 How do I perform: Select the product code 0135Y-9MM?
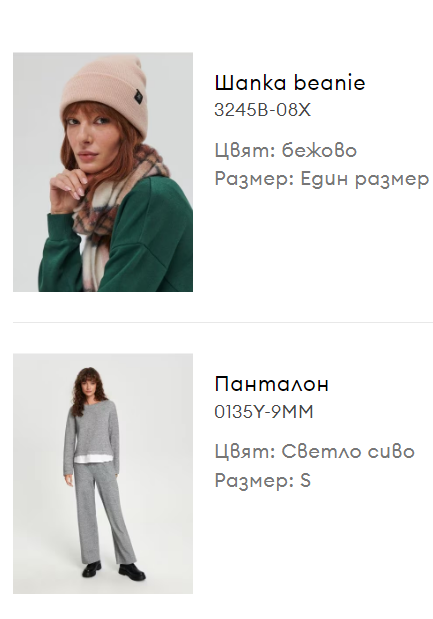pyautogui.click(x=264, y=412)
